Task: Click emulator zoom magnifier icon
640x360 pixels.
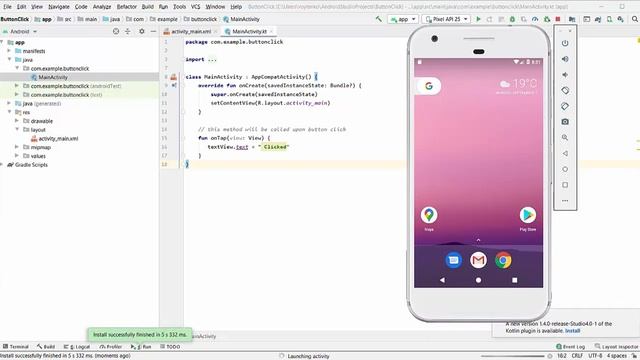Action: (x=565, y=138)
